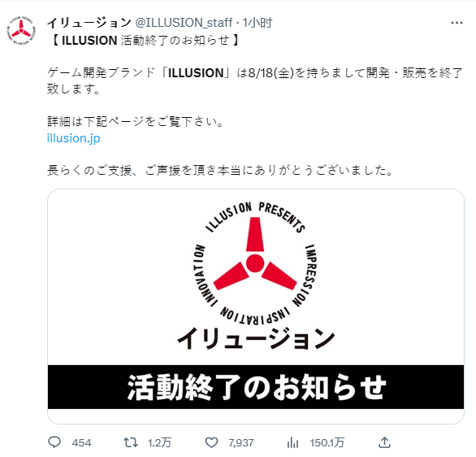The image size is (476, 457).
Task: Click the large イリュージョン text in image
Action: (256, 338)
